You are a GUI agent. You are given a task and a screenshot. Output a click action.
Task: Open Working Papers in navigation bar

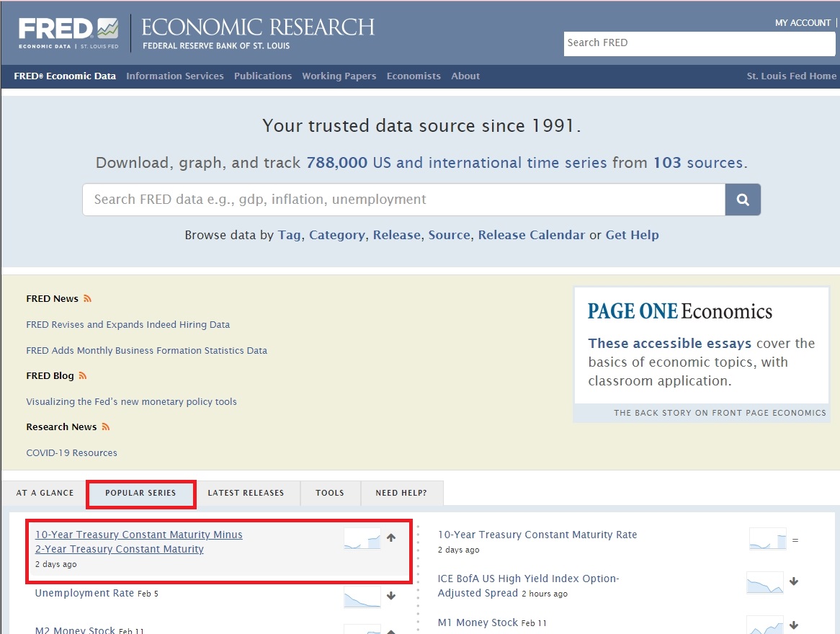click(339, 76)
